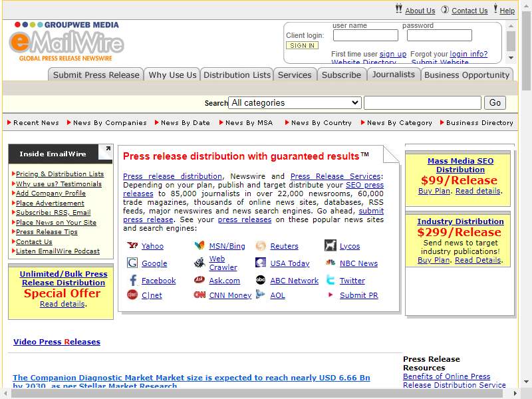This screenshot has height=399, width=532.
Task: Click the USA Today logo icon
Action: 261,262
